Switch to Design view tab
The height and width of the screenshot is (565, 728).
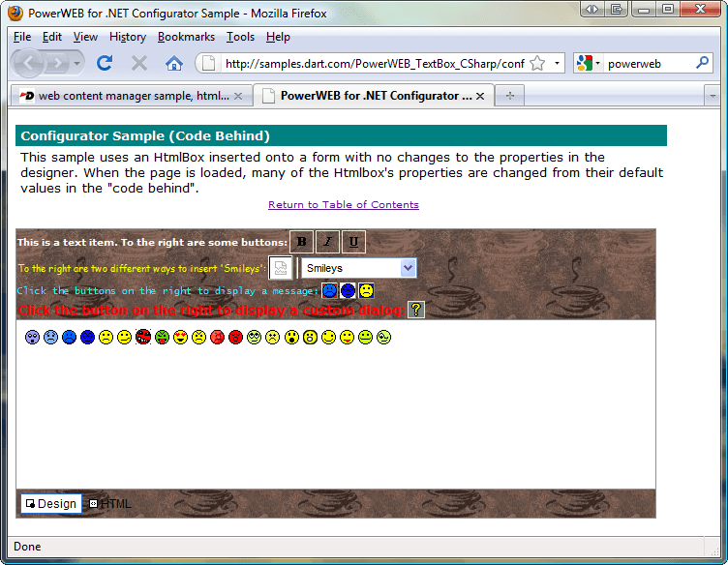[51, 504]
